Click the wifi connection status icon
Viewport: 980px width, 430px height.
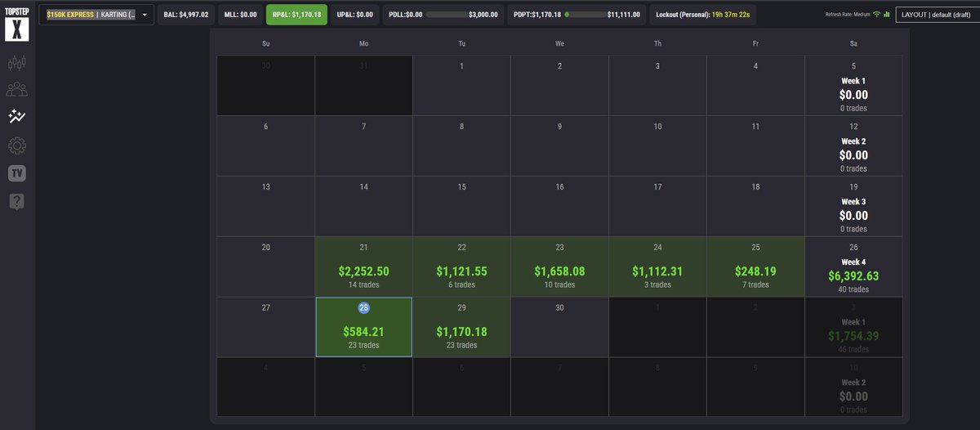tap(876, 15)
